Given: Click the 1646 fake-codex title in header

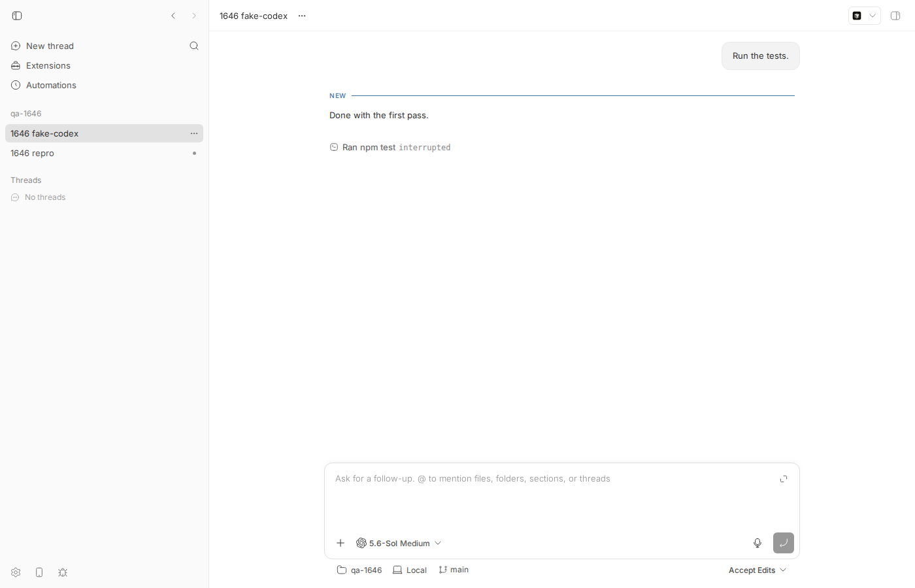Looking at the screenshot, I should (254, 16).
